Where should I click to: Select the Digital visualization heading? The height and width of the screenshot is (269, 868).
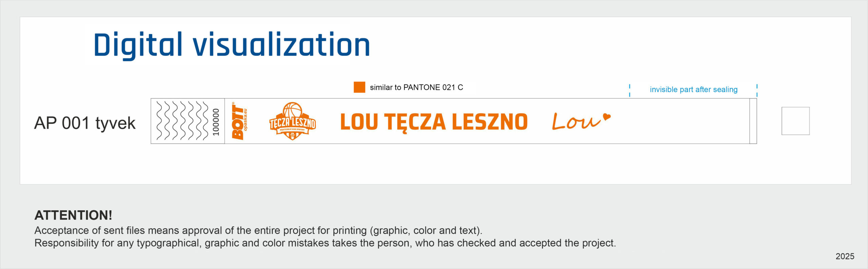[x=231, y=45]
